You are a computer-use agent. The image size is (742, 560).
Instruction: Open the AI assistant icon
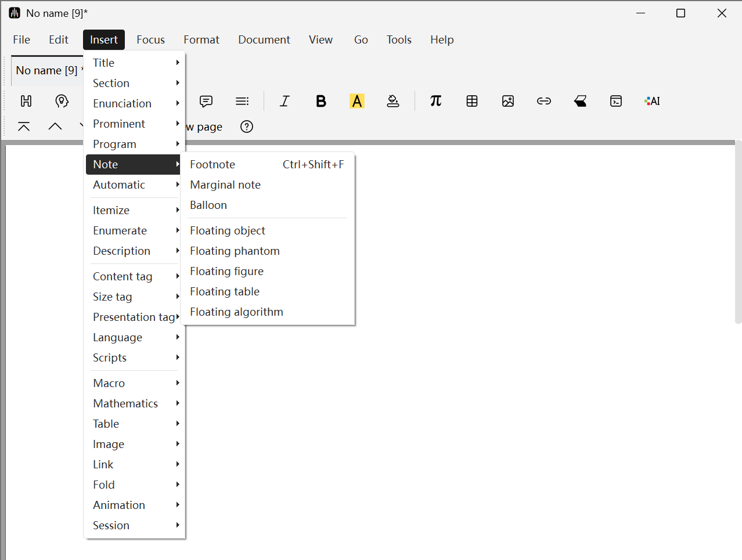652,101
